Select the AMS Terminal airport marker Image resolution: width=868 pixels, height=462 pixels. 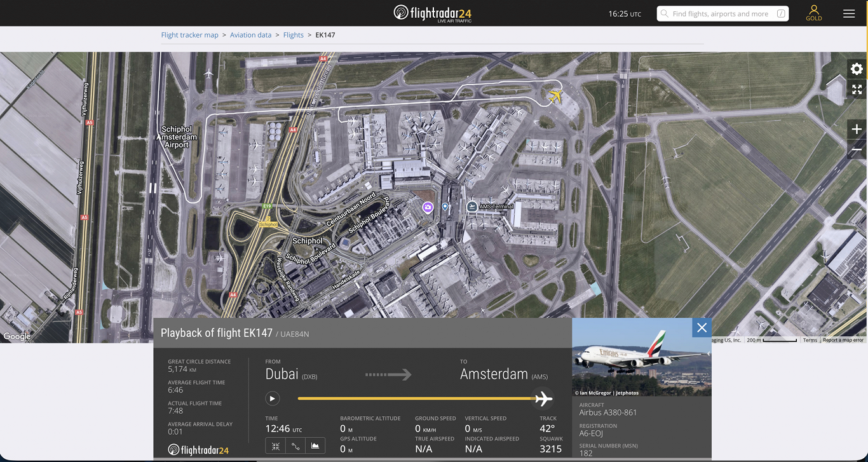click(472, 207)
